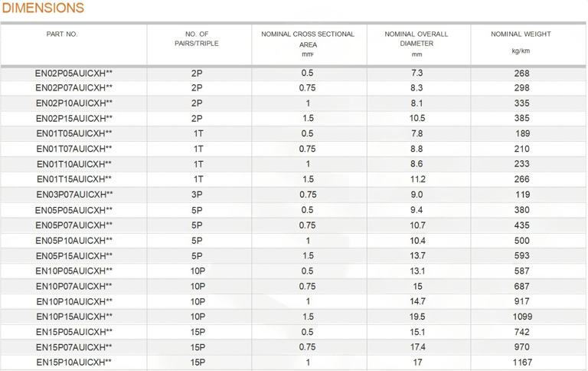
Task: Select part number EN15P05AUICXH**
Action: (x=73, y=332)
